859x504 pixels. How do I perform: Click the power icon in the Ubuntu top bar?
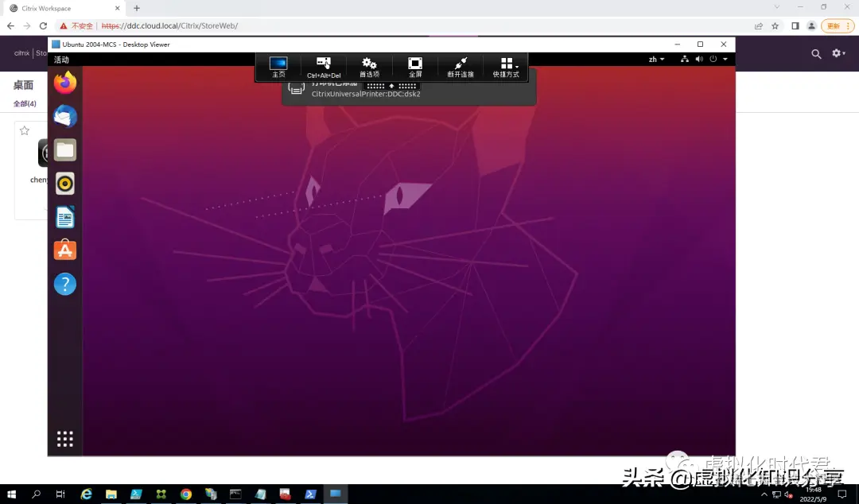pos(713,59)
